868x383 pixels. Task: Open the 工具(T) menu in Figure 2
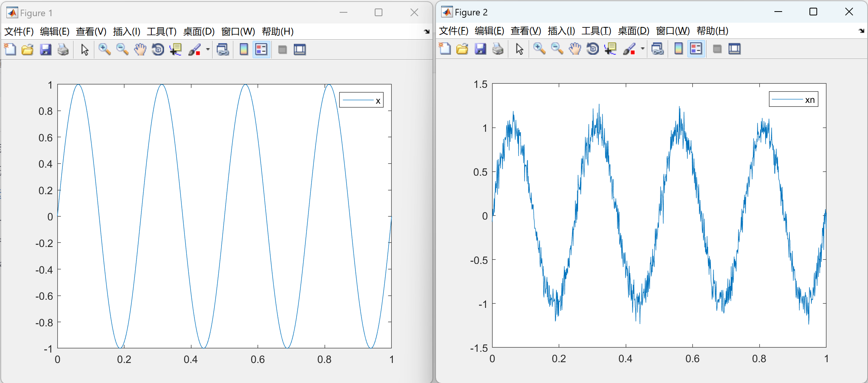(x=596, y=31)
